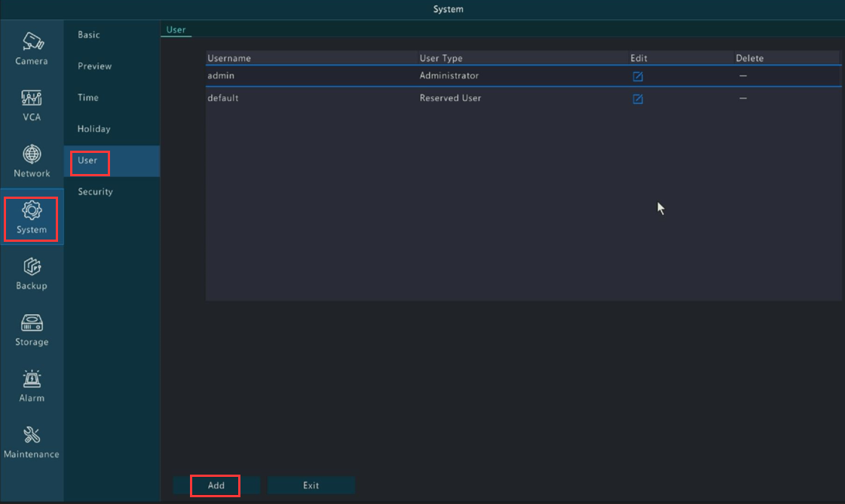Open the Network settings icon
Viewport: 845px width, 504px height.
(32, 154)
